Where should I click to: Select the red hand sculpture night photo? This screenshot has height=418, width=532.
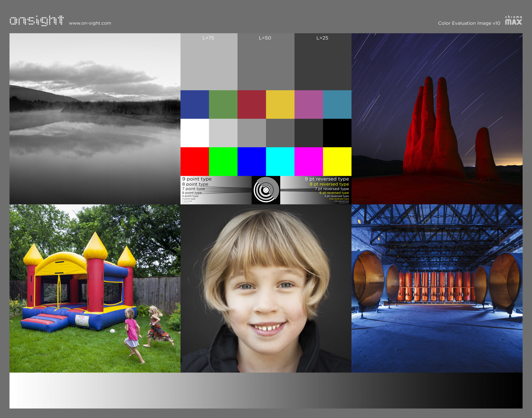(437, 119)
